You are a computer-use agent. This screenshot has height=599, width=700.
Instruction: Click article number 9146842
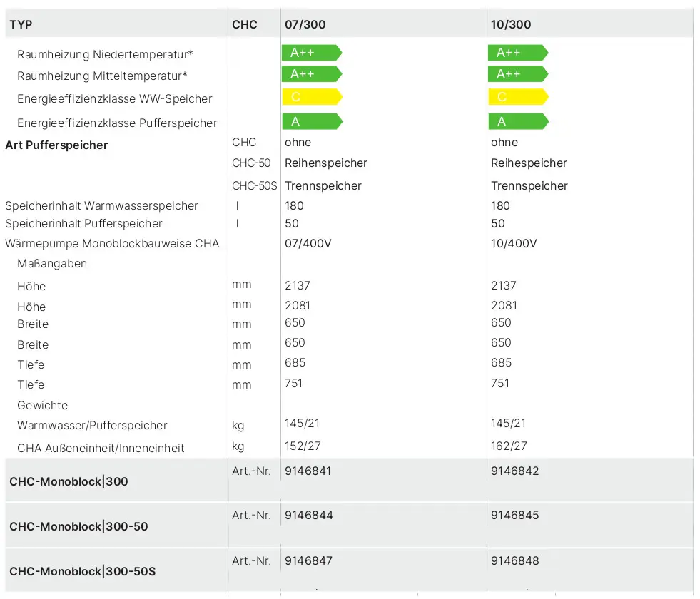point(514,471)
